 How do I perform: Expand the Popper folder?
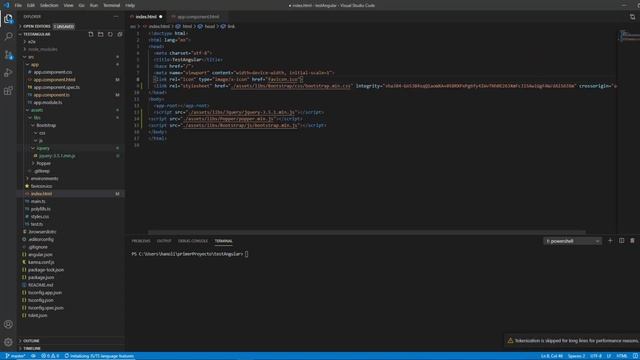coord(44,163)
